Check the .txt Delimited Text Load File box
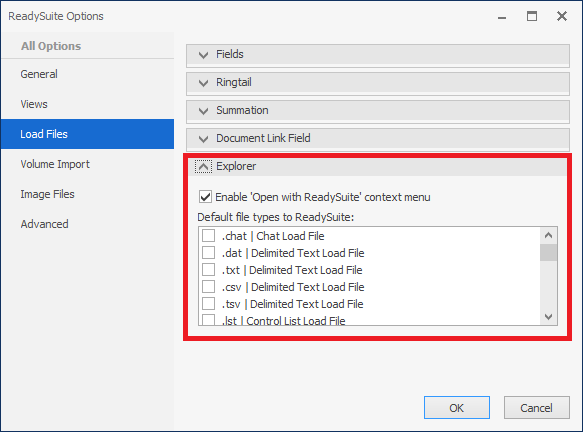The image size is (583, 432). (208, 270)
